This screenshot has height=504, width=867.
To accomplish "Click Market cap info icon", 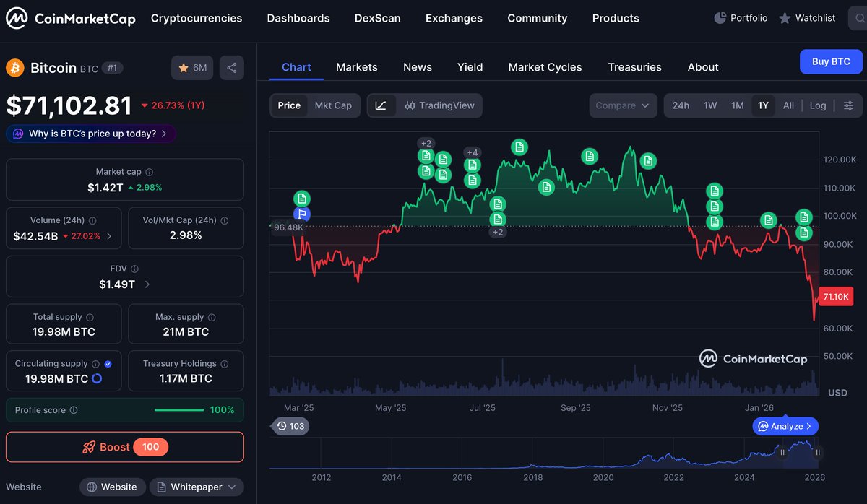I will (x=150, y=173).
